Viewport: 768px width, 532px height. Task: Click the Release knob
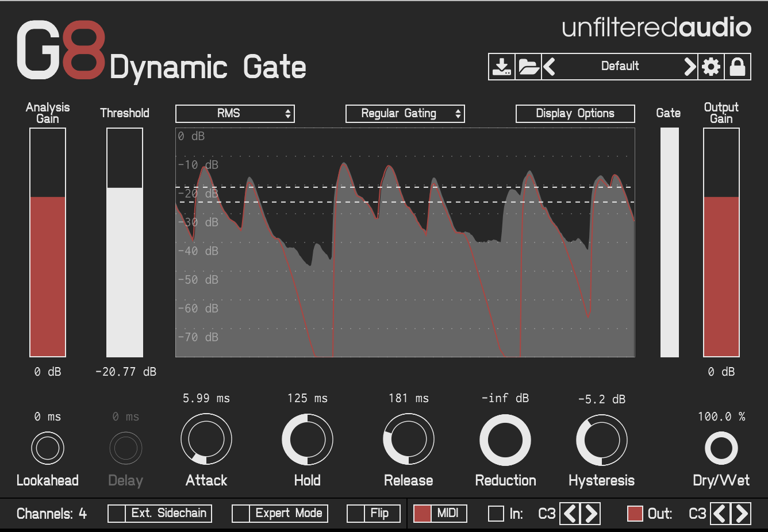pos(409,440)
